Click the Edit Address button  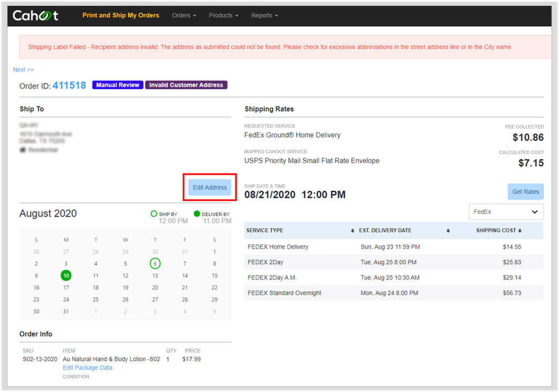[x=210, y=187]
